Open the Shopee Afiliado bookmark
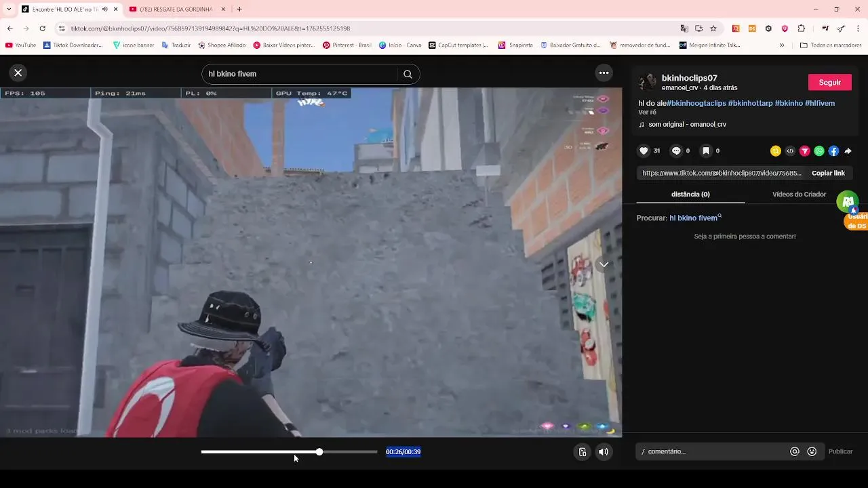The width and height of the screenshot is (868, 488). (222, 45)
